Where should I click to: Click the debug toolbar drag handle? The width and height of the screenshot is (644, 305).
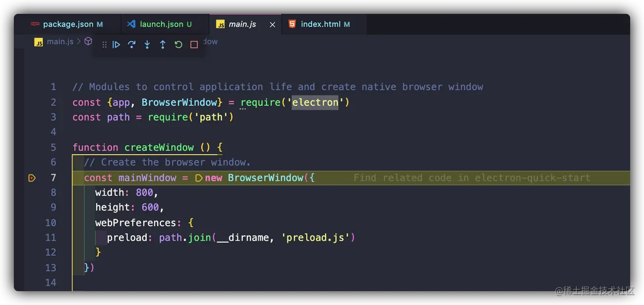pyautogui.click(x=104, y=44)
